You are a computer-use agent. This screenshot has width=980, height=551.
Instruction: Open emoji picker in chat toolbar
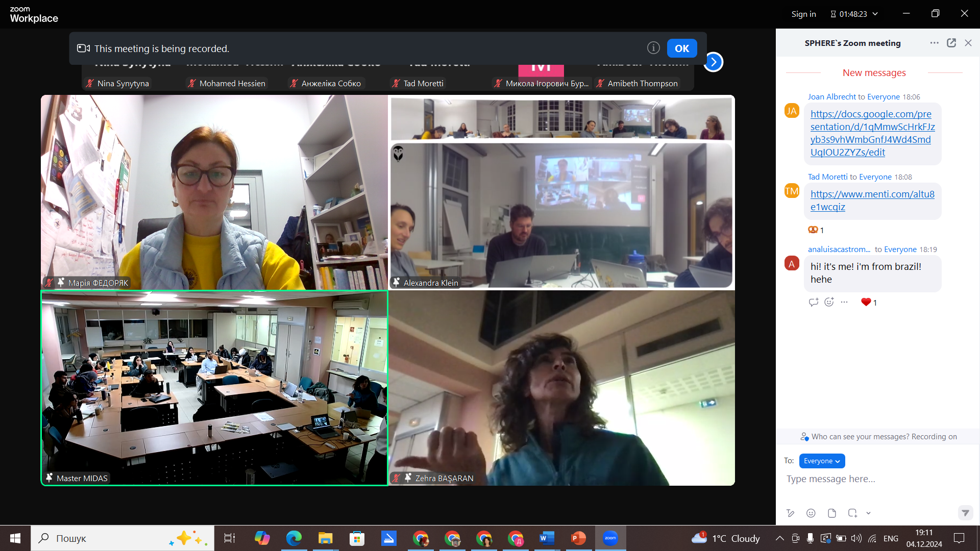point(811,513)
